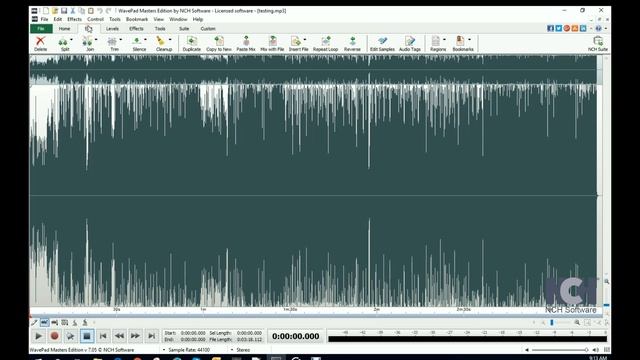Open the NCH Suite
Screen dimensions: 640x360
[x=598, y=43]
